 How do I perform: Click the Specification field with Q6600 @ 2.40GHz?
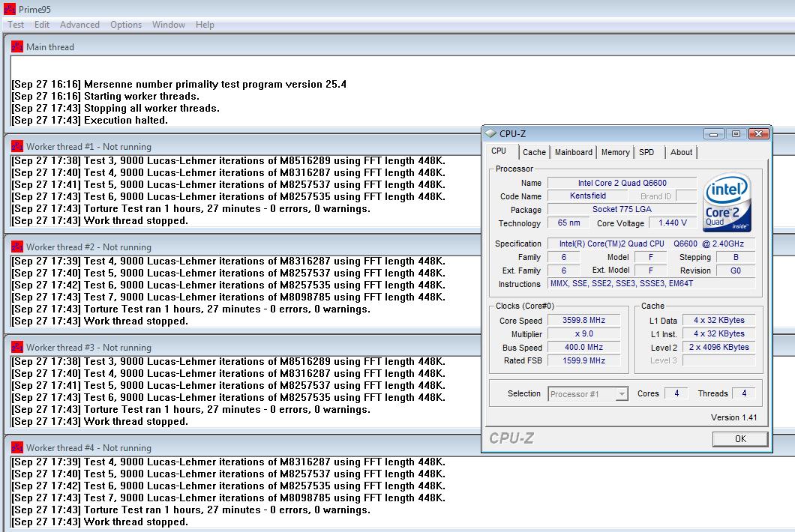pyautogui.click(x=652, y=244)
